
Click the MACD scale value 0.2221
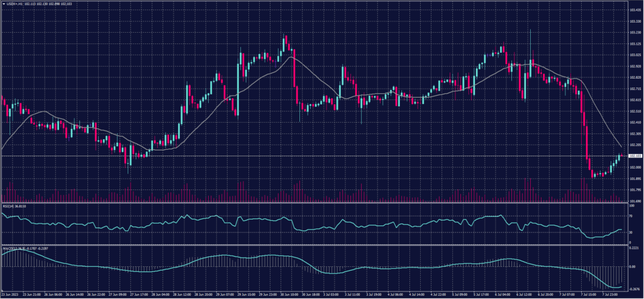(x=633, y=248)
